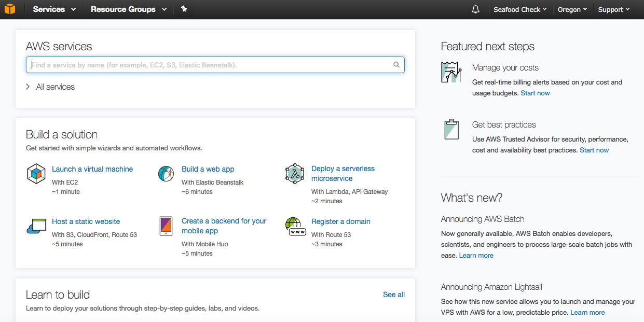This screenshot has height=322, width=644.
Task: Open the Services dropdown menu
Action: (x=54, y=9)
